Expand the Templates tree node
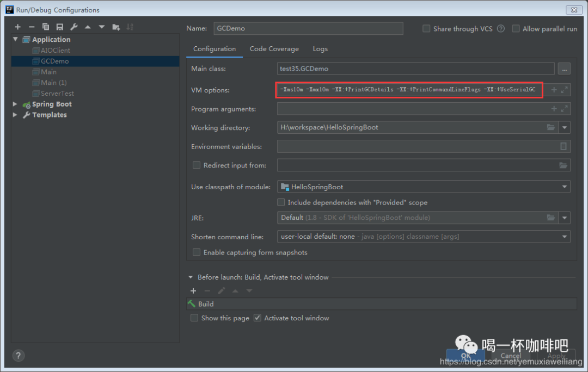Screen dimensions: 588x372 [15, 115]
